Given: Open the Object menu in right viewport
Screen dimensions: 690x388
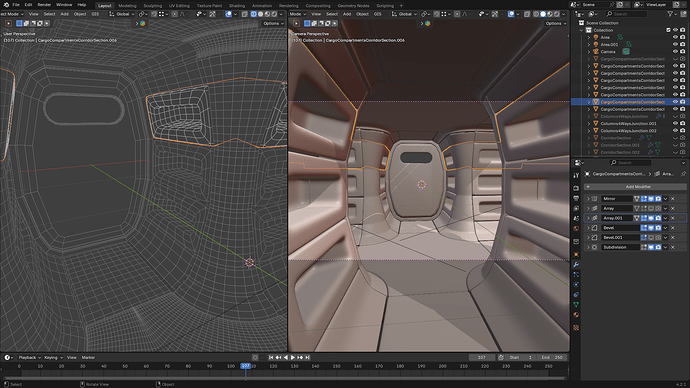Looking at the screenshot, I should tap(362, 14).
